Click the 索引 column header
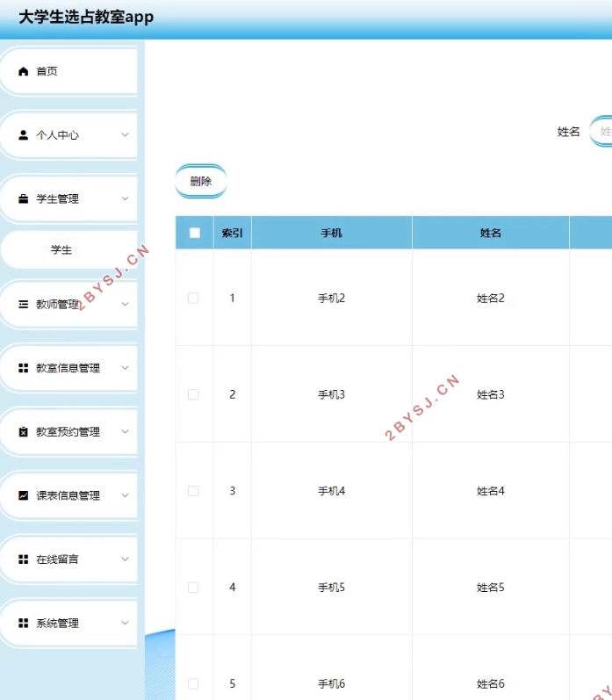Screen dimensions: 612x700 point(232,233)
